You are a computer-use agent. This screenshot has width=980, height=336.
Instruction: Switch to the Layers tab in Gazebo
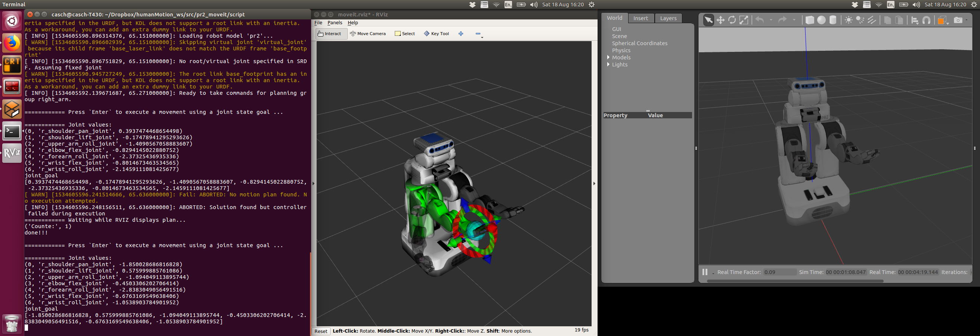coord(668,18)
